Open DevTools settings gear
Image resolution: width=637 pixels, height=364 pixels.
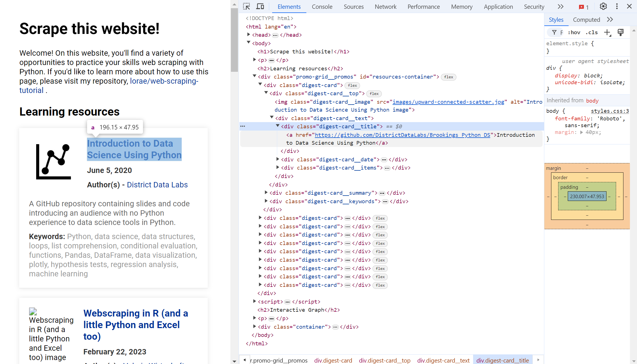(x=603, y=6)
